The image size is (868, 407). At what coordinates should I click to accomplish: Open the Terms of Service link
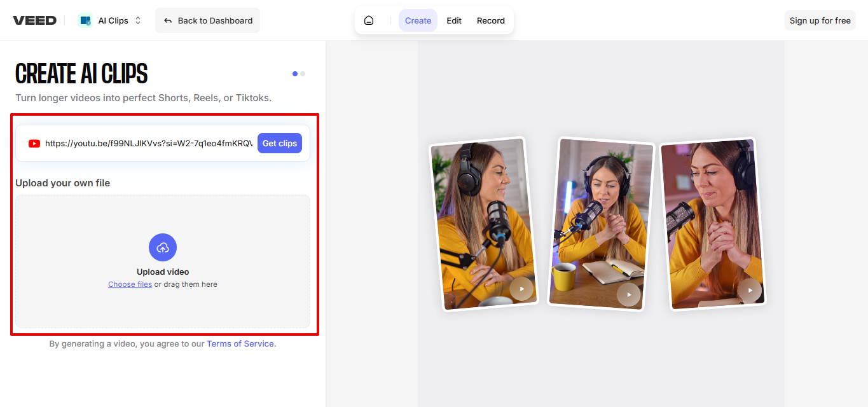coord(240,343)
